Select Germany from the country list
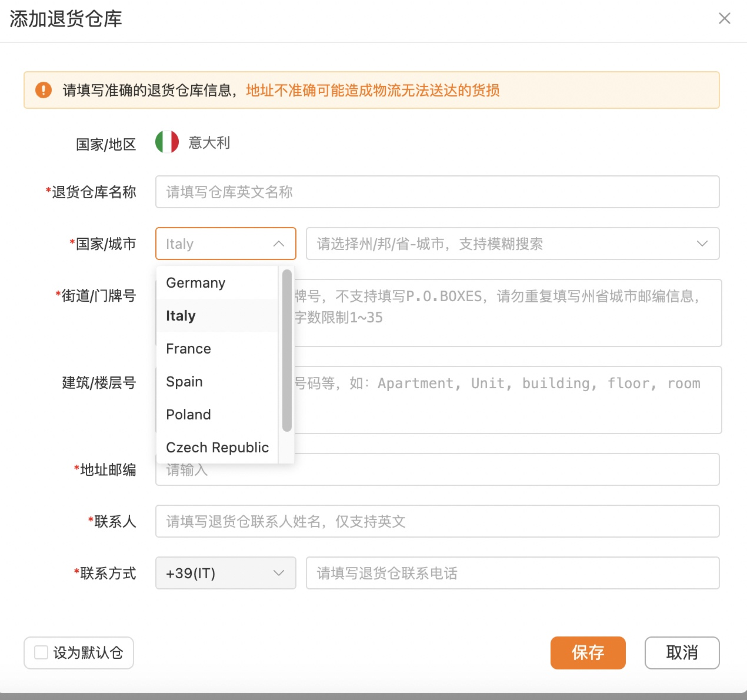Viewport: 747px width, 700px height. click(196, 283)
